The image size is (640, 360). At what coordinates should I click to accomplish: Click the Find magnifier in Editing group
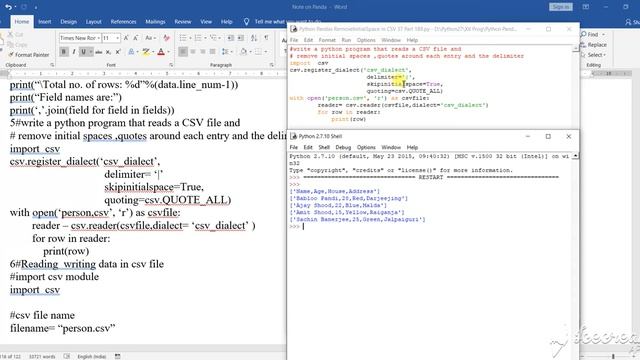tap(583, 34)
